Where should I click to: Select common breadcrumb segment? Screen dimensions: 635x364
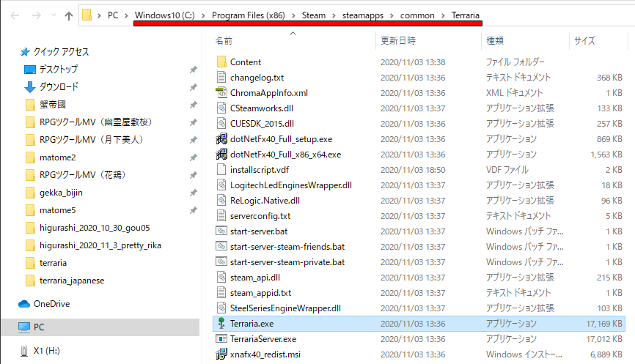tap(417, 15)
